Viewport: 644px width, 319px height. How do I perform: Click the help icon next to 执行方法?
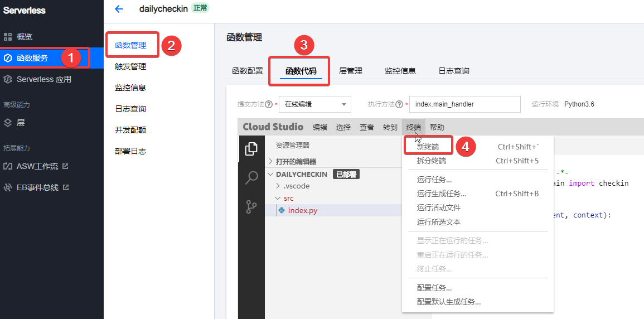(399, 104)
